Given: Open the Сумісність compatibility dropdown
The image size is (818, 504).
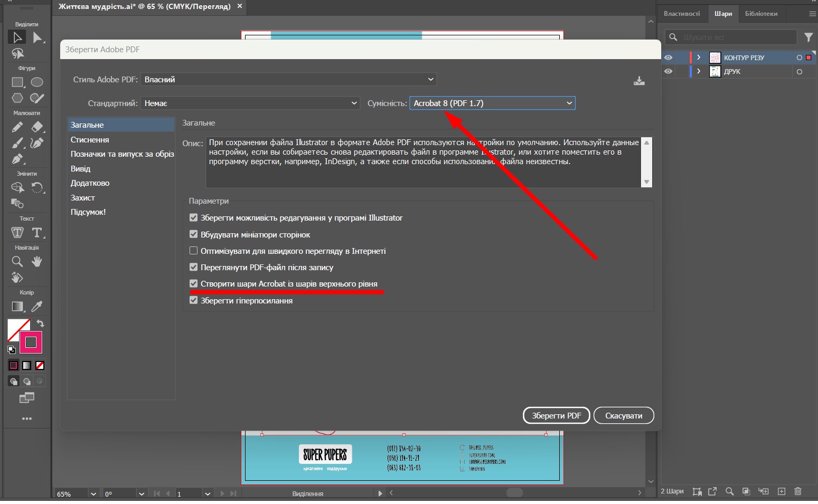Looking at the screenshot, I should point(492,103).
